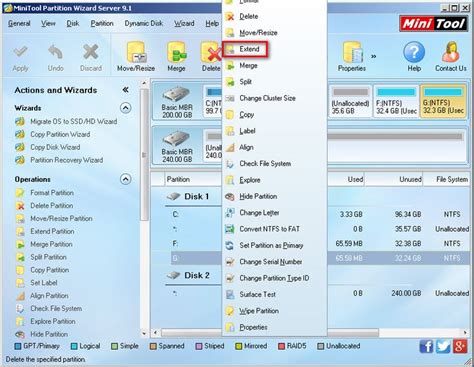Select Change Cluster Size in context menu
Image resolution: width=474 pixels, height=367 pixels.
[274, 98]
